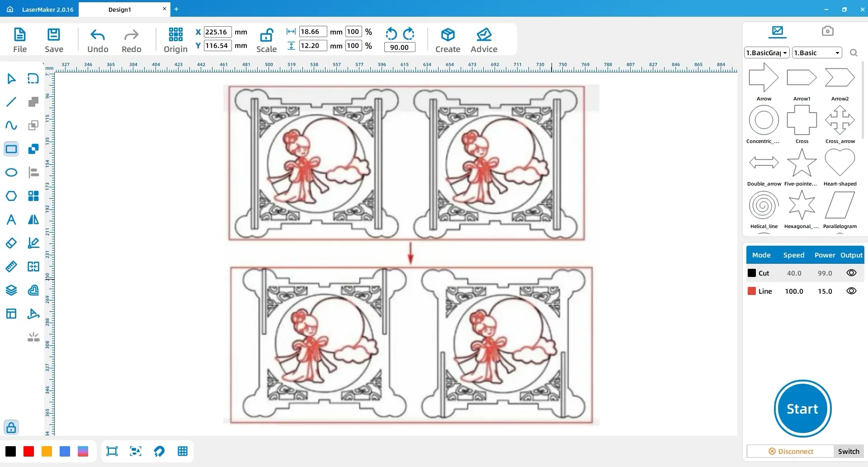Screen dimensions: 868x467
Task: Switch to the Design1 tab
Action: tap(120, 9)
